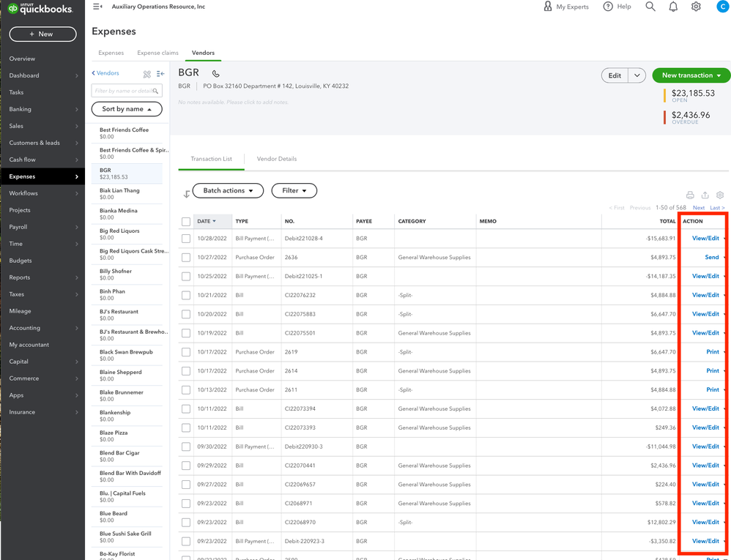Expand the Sort by name dropdown
731x560 pixels.
coord(127,109)
